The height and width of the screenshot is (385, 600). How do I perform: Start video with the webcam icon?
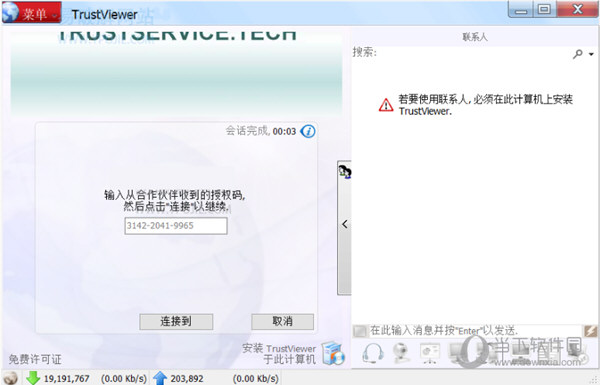401,353
